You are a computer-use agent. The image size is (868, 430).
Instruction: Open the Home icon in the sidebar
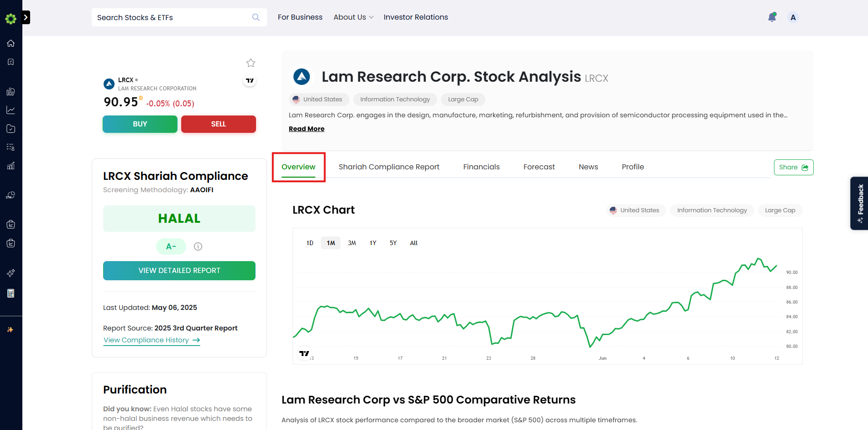(x=11, y=43)
